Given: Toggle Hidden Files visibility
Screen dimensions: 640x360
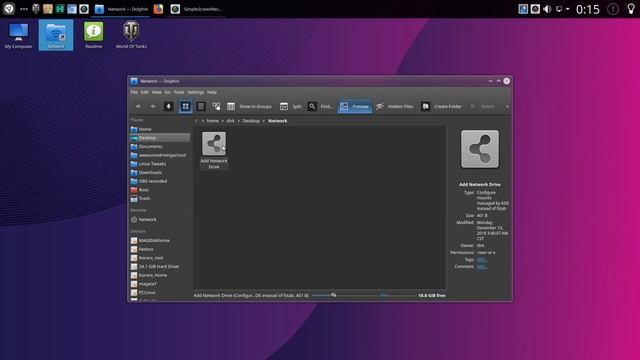Looking at the screenshot, I should click(394, 107).
